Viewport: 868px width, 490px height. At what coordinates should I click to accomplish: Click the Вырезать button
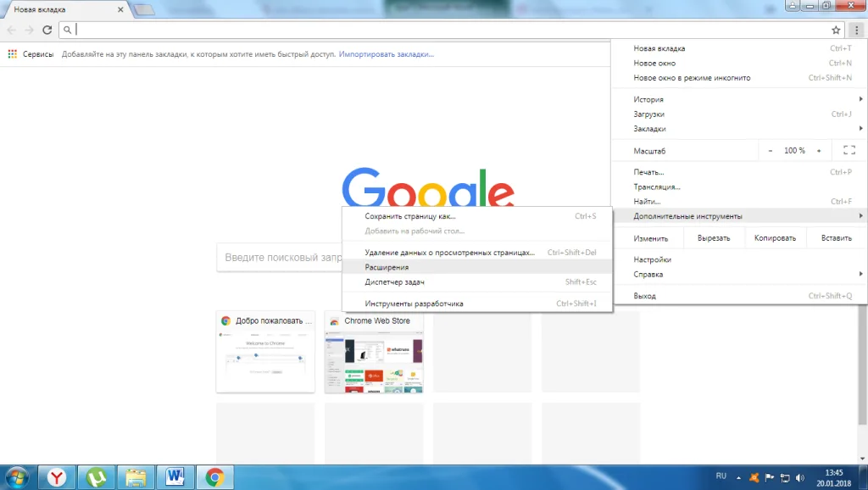[714, 238]
